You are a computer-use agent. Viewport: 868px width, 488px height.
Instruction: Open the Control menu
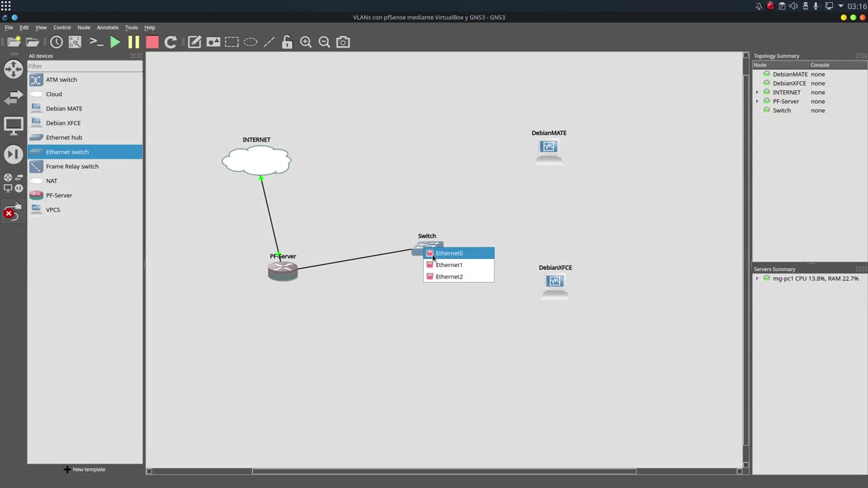tap(62, 28)
